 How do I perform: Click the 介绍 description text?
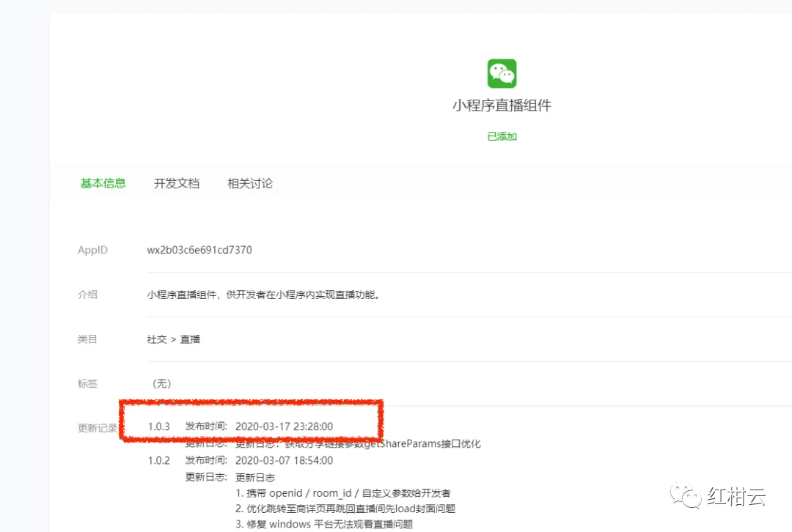[x=263, y=295]
